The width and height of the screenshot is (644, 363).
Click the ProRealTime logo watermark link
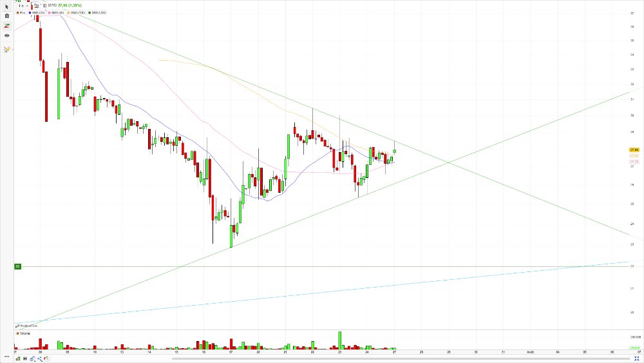26,326
